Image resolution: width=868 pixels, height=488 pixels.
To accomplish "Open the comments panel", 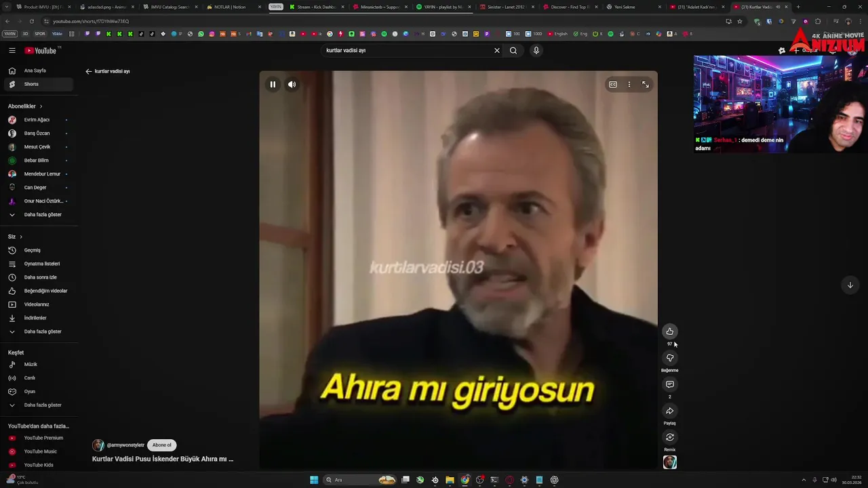I will (669, 384).
